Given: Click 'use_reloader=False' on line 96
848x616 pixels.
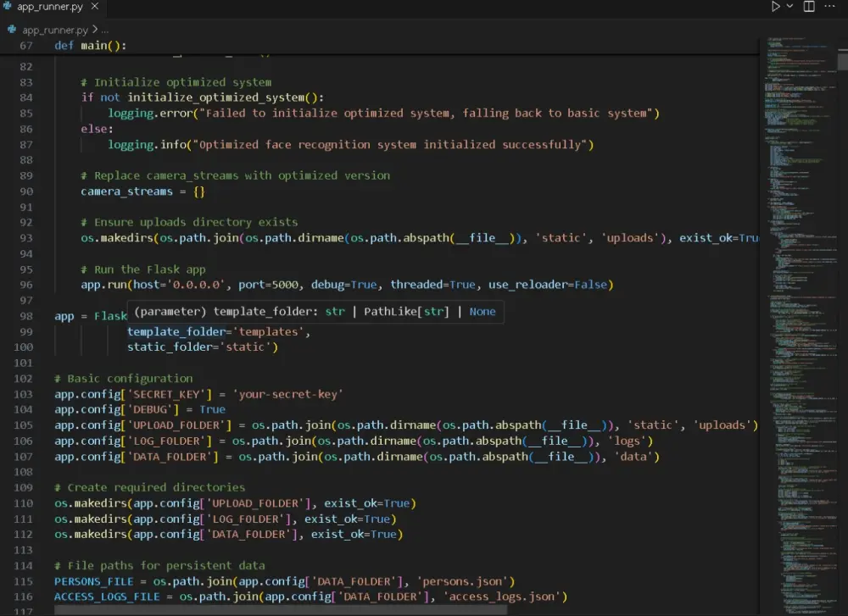Looking at the screenshot, I should (x=549, y=285).
